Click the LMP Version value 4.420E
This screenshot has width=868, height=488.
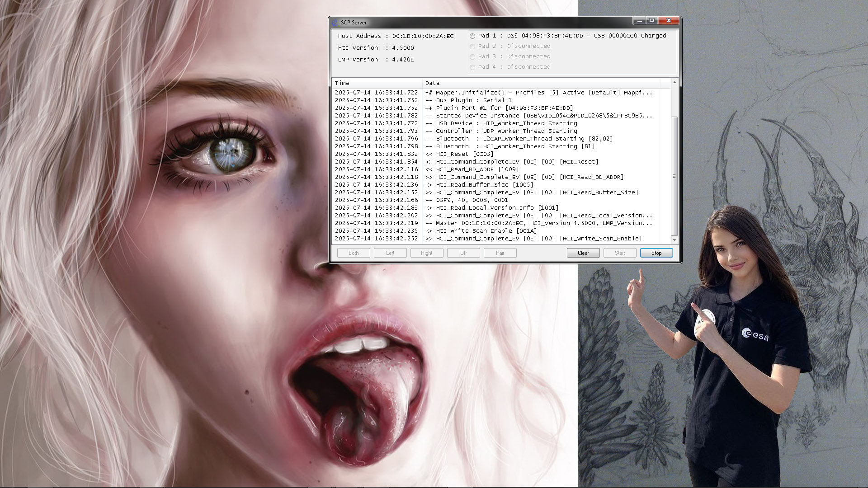(x=403, y=60)
